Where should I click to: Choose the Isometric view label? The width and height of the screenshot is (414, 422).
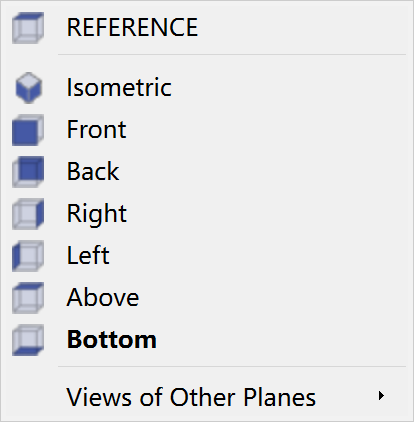tap(119, 87)
